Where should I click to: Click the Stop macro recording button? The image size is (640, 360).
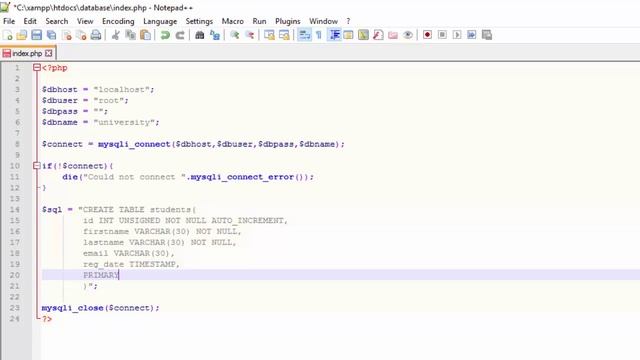pyautogui.click(x=442, y=35)
